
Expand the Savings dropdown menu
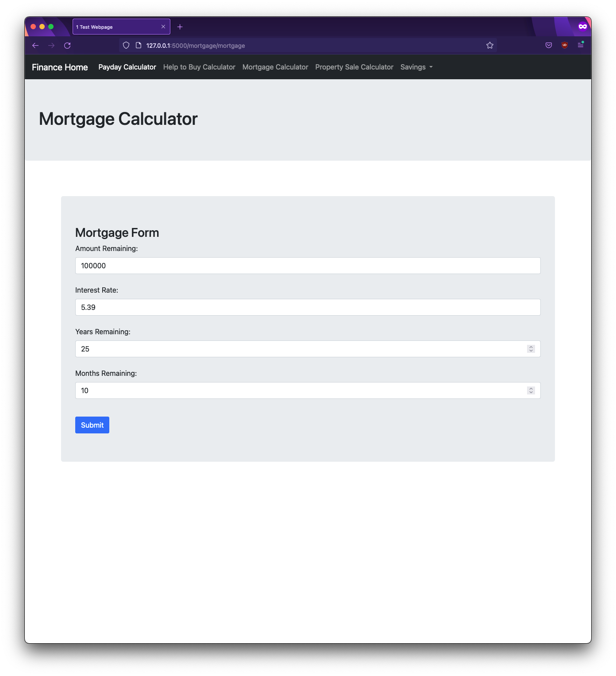pyautogui.click(x=416, y=67)
